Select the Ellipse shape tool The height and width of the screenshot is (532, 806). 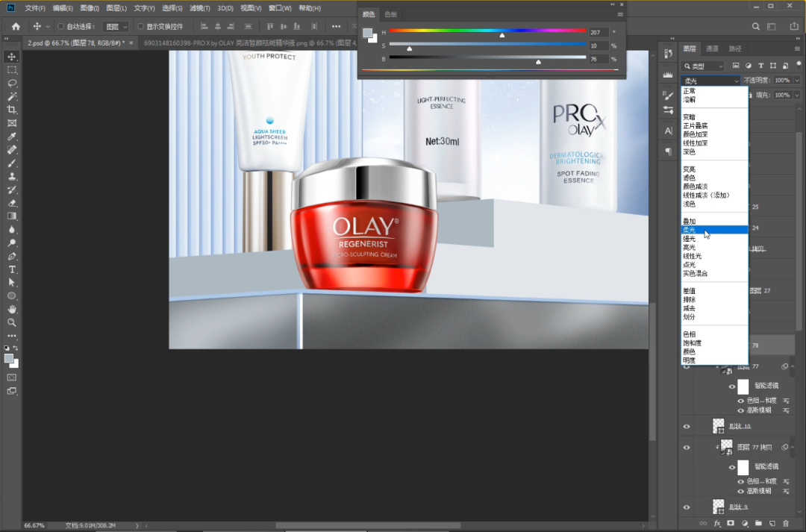12,296
